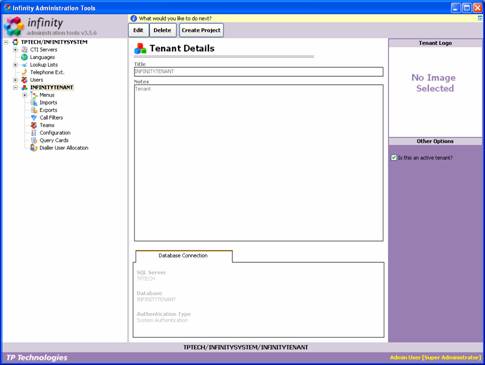Click the Title input field

(x=259, y=72)
